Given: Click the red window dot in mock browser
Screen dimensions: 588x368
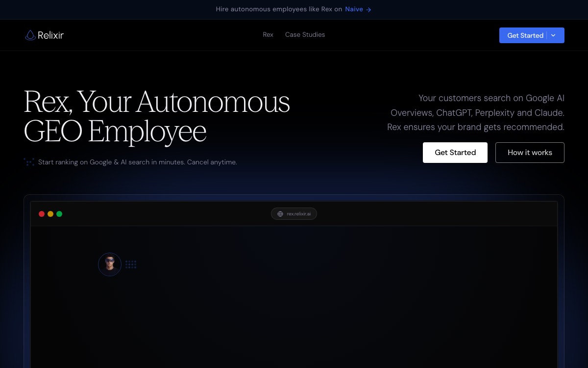Looking at the screenshot, I should [42, 214].
